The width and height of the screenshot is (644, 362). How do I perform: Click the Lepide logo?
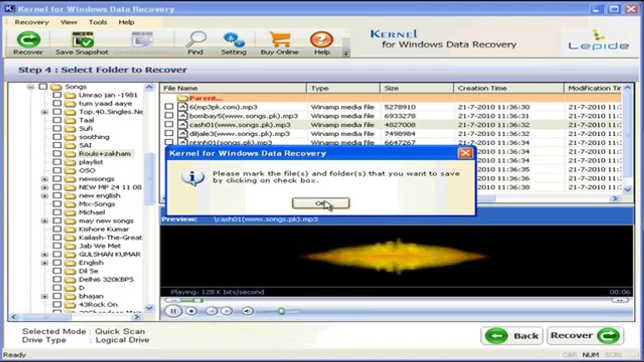599,40
